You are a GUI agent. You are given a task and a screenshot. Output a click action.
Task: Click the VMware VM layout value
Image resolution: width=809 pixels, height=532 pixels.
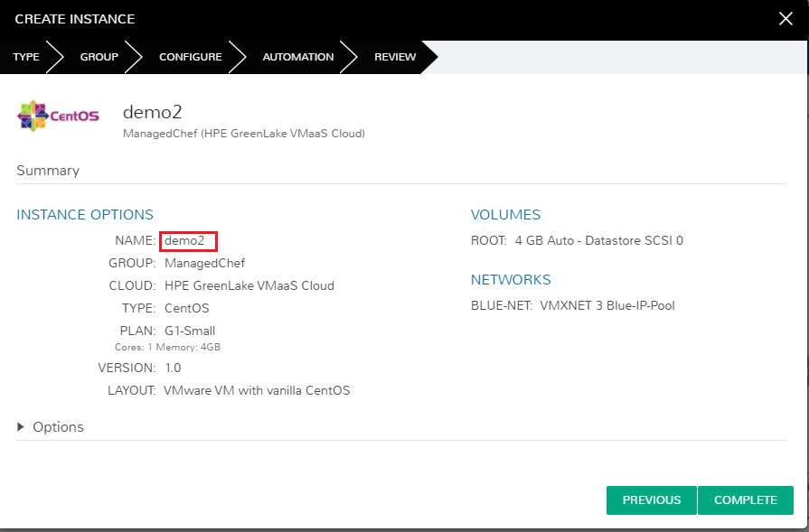(x=257, y=390)
